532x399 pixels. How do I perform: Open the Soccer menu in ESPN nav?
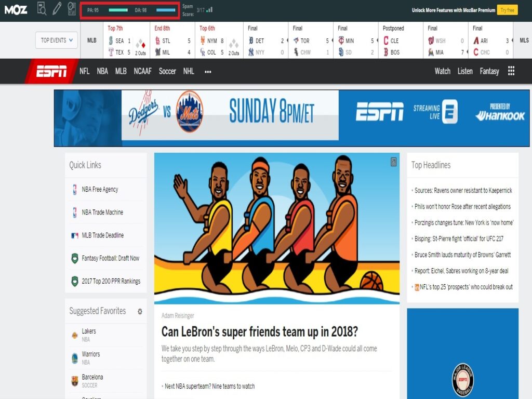coord(167,71)
